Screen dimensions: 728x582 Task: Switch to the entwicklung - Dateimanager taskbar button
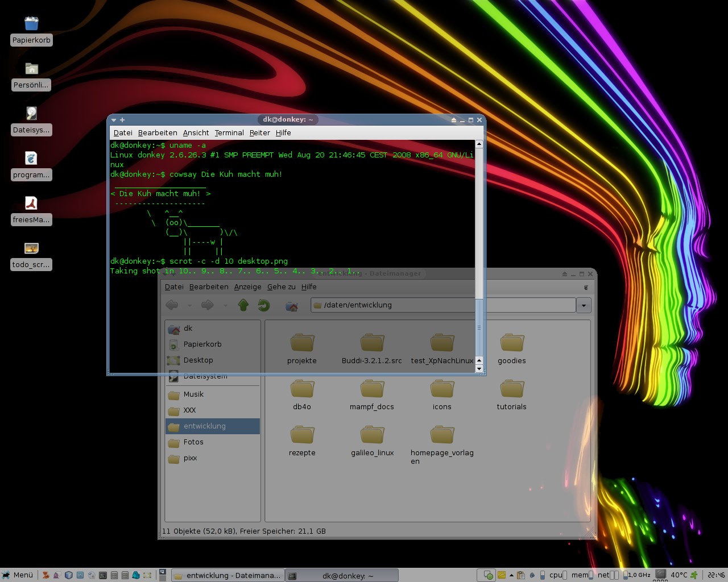[x=227, y=576]
